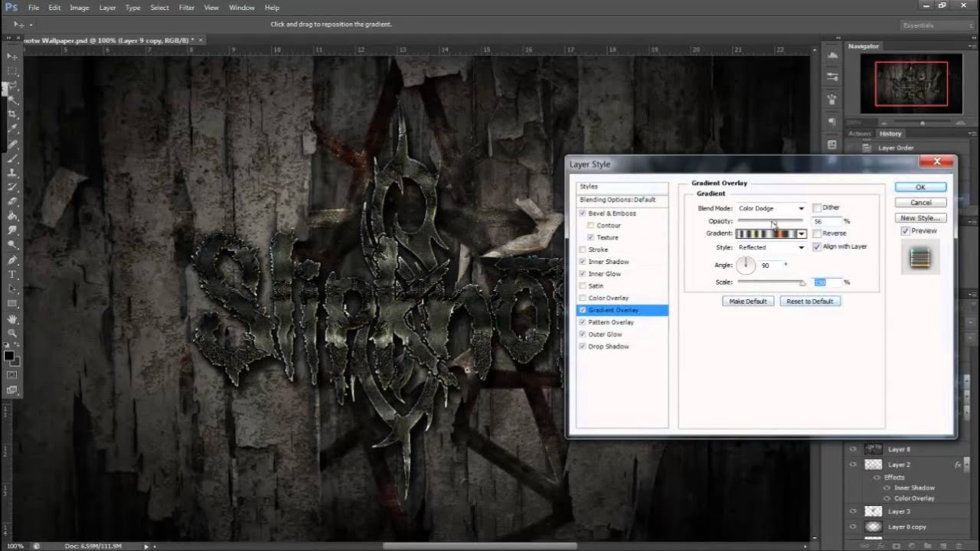The width and height of the screenshot is (980, 551).
Task: Click the New Style... button
Action: click(x=920, y=218)
